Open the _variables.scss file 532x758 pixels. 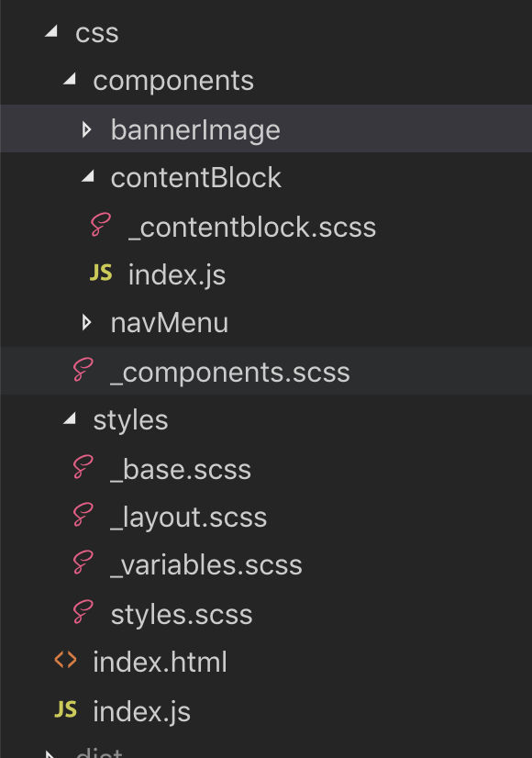coord(206,565)
